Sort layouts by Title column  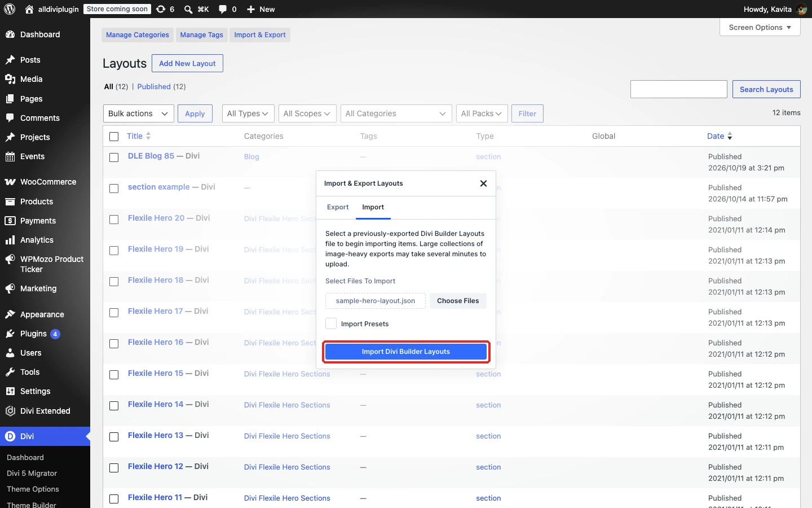139,136
